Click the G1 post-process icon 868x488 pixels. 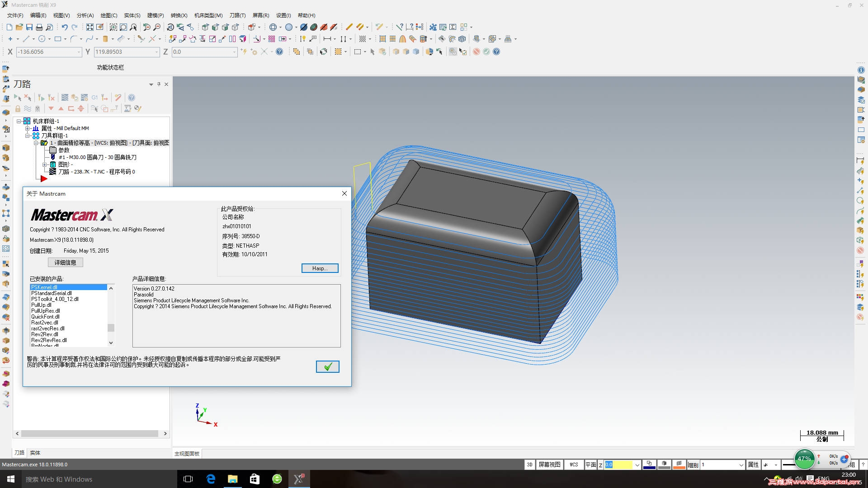coord(94,98)
